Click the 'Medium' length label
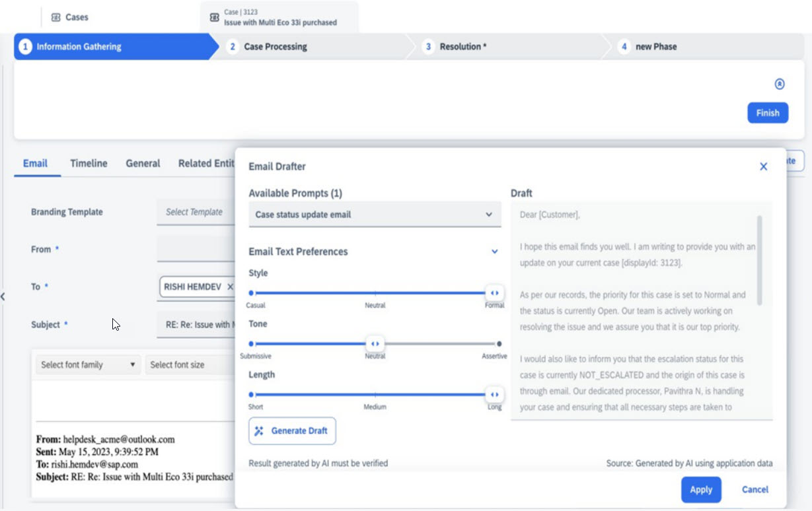Image resolution: width=812 pixels, height=511 pixels. coord(375,407)
